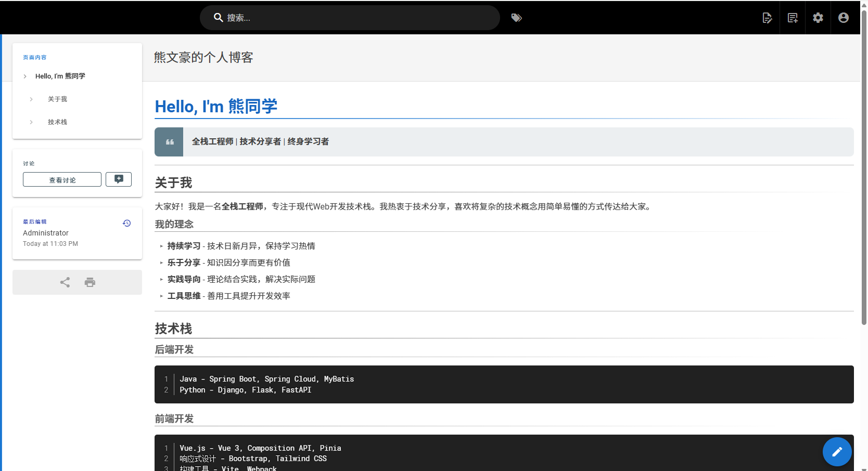Click the search field at the top
The image size is (868, 471).
click(350, 18)
